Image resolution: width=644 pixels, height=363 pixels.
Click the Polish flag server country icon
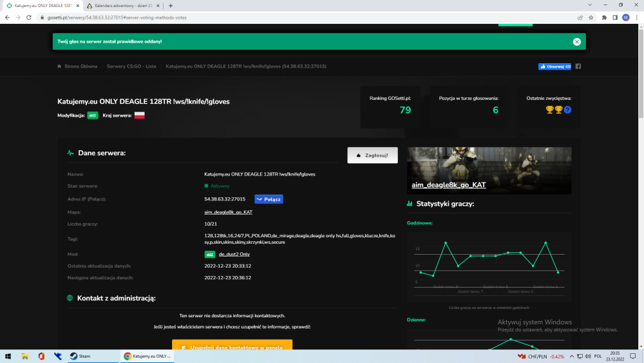click(x=140, y=115)
